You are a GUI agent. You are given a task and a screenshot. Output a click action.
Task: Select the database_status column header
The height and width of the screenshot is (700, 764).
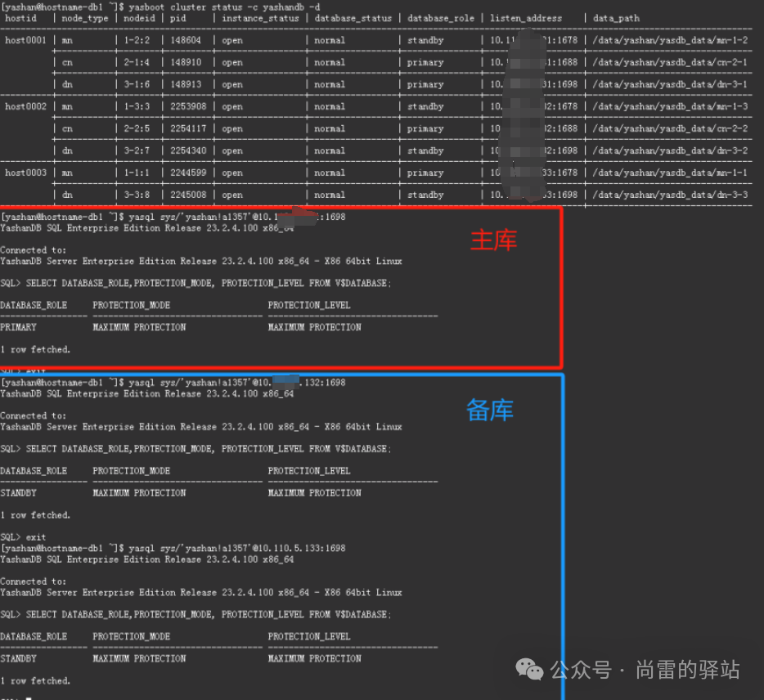(x=353, y=19)
